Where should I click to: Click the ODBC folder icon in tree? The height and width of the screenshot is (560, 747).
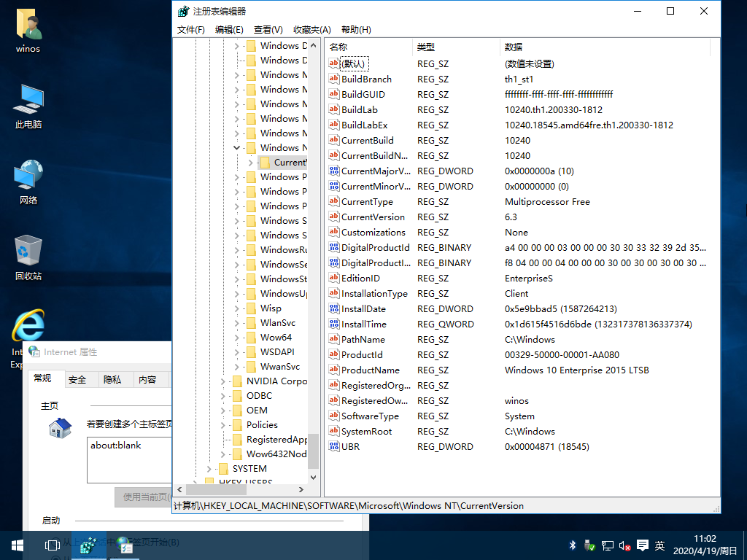[237, 396]
